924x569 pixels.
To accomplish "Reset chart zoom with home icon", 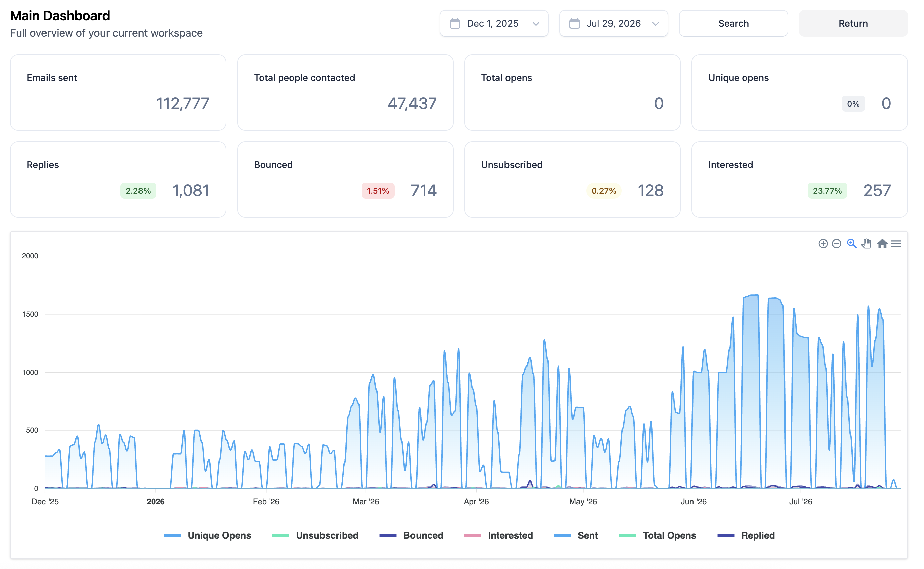I will (882, 244).
